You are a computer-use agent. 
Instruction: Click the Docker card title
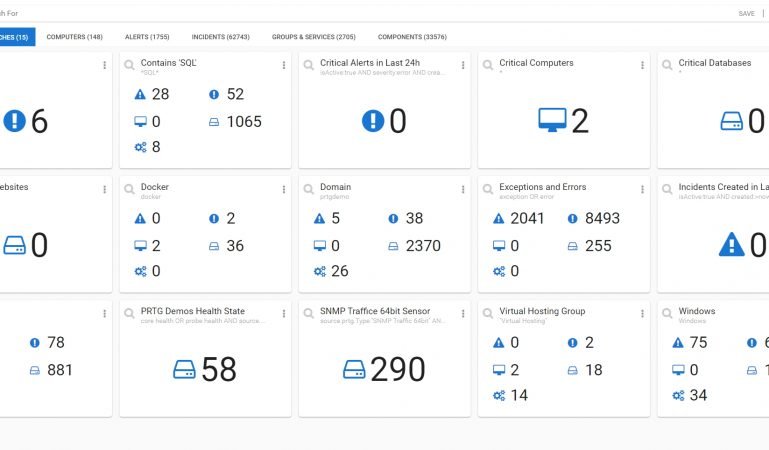click(154, 187)
